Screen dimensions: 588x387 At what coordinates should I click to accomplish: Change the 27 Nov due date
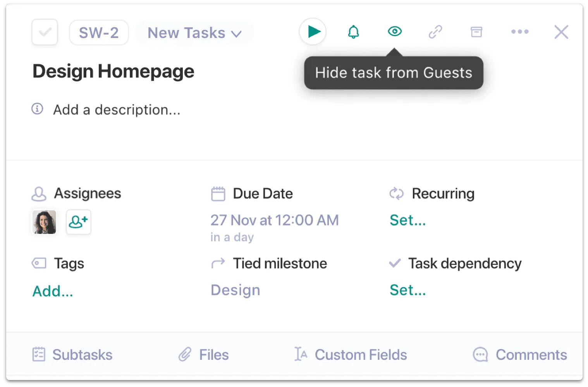[x=274, y=220]
